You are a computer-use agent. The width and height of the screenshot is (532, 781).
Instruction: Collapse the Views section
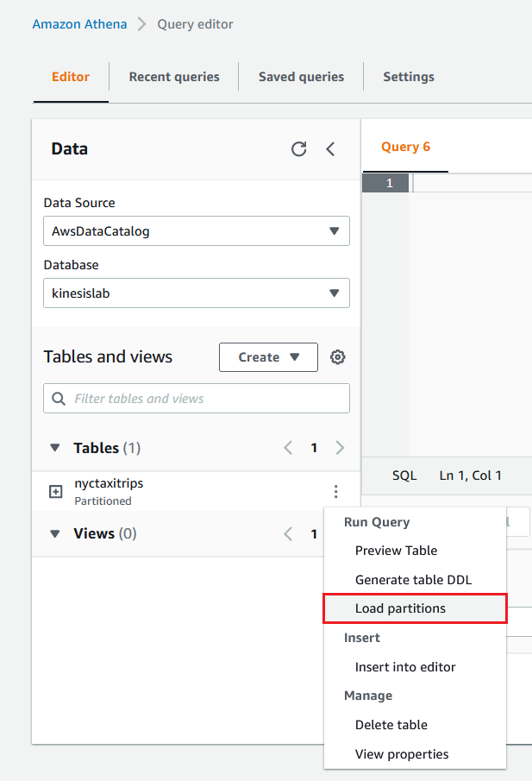(55, 534)
